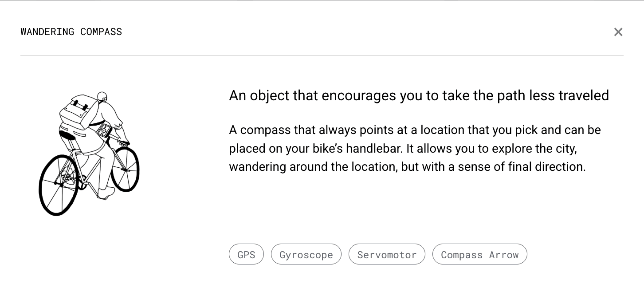
Task: Click the horizontal divider under the title
Action: tap(322, 55)
